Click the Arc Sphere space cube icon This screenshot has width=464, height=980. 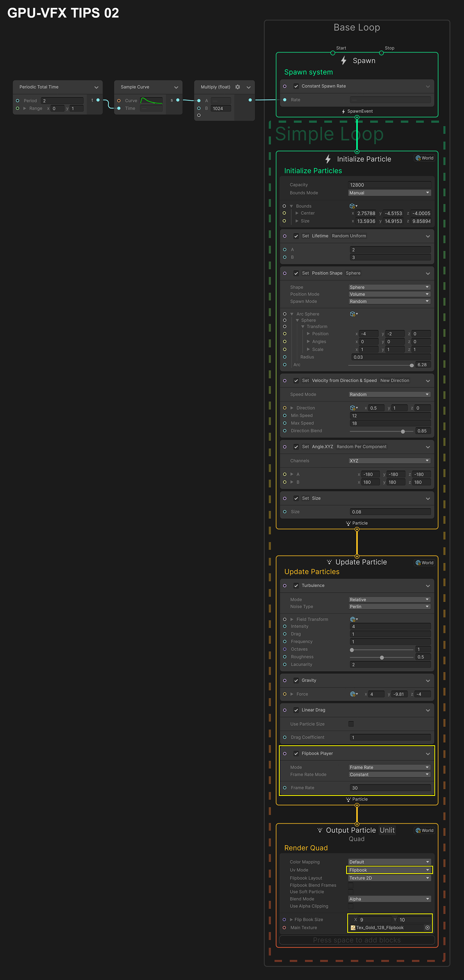coord(353,314)
